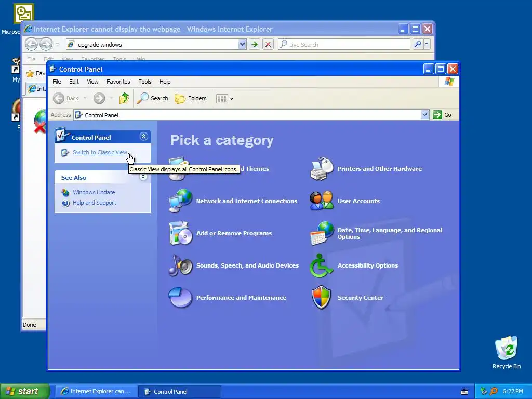
Task: Click the Live Search input box
Action: (344, 44)
